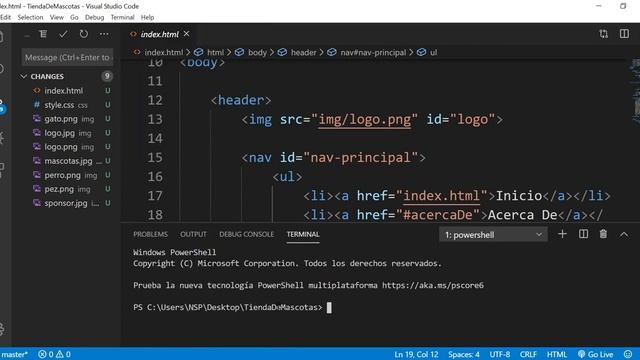Click the https://aka.ms/pscore6 link in the terminal
640x360 pixels.
click(x=433, y=285)
